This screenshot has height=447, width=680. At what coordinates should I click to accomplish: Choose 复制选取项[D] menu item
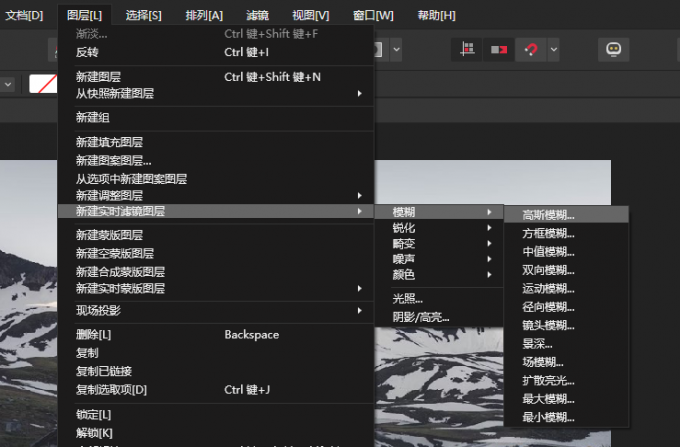(x=216, y=390)
